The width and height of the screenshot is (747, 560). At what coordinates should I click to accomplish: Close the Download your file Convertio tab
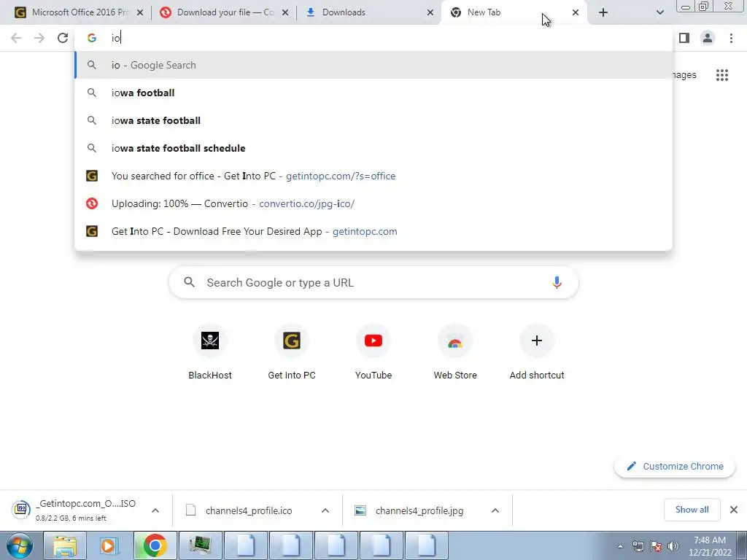285,12
